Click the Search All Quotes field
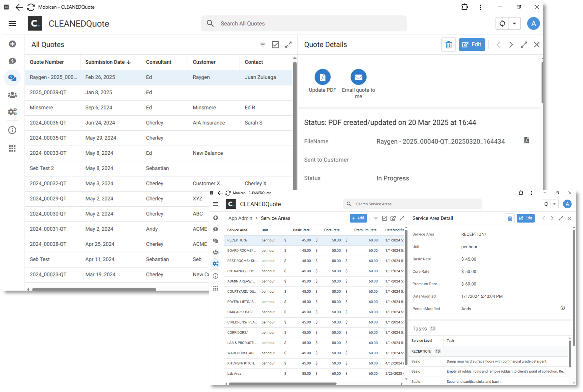 point(304,23)
